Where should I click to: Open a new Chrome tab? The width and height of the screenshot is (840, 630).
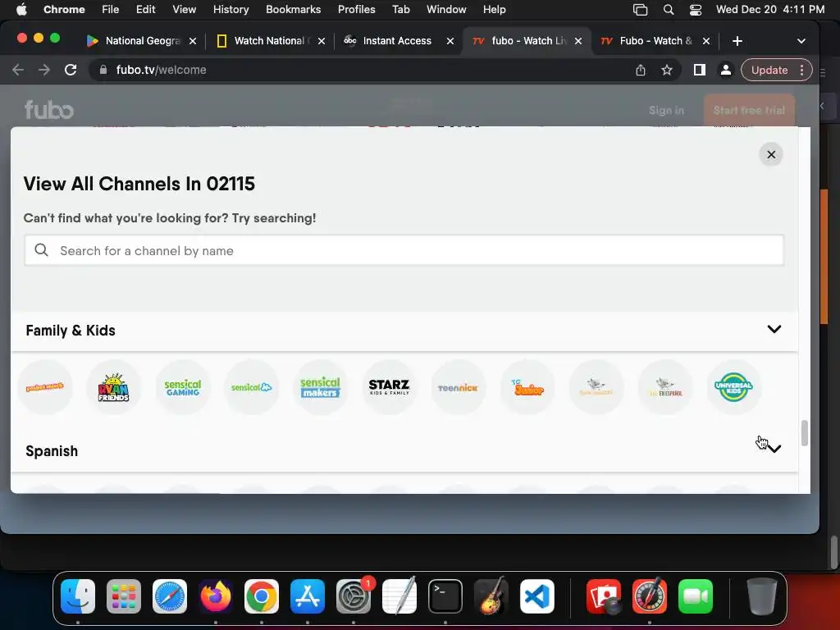click(x=737, y=41)
